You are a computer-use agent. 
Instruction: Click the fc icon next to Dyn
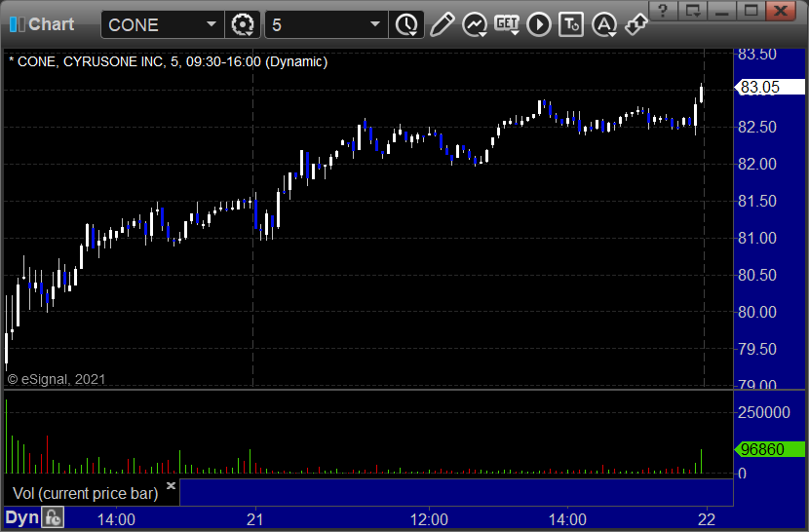click(x=54, y=517)
